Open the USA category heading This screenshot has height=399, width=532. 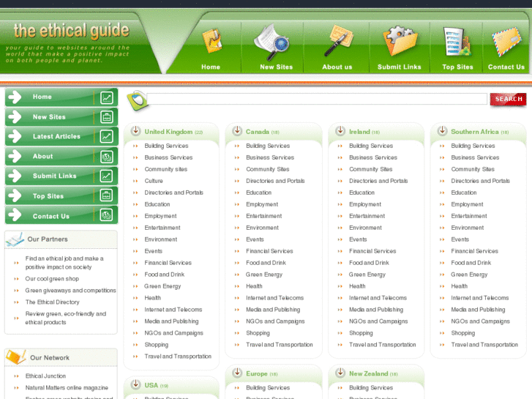[151, 385]
